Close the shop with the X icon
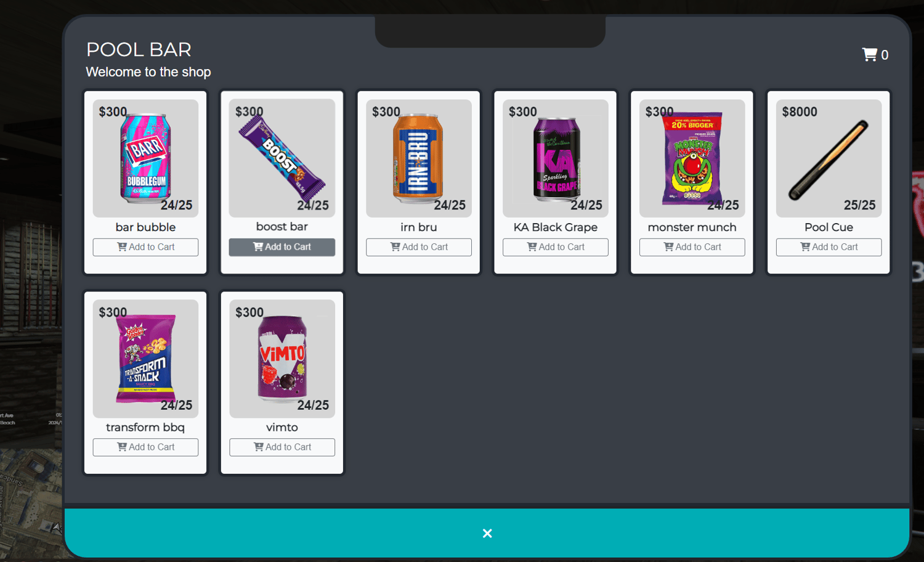Viewport: 924px width, 562px height. click(x=487, y=533)
